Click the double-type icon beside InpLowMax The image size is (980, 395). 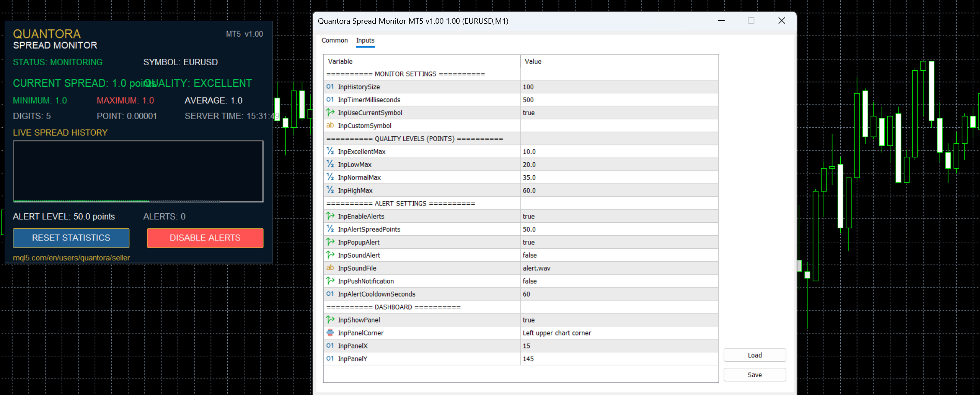tap(330, 164)
